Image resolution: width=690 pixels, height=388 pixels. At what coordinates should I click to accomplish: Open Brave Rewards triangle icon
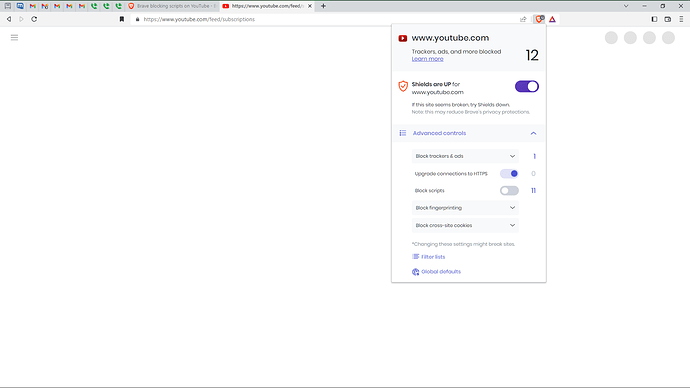552,19
